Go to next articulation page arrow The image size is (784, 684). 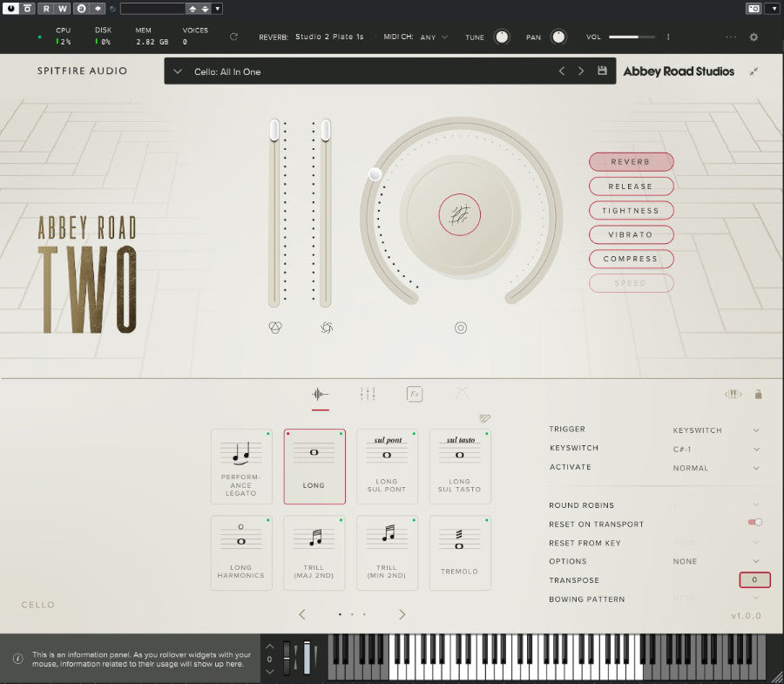click(x=402, y=614)
